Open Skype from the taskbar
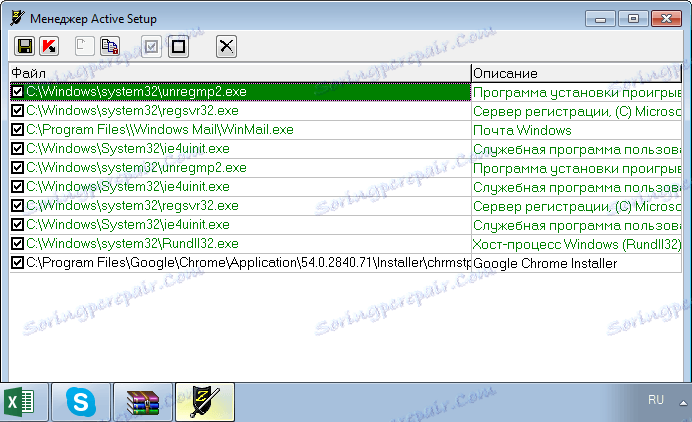 [81, 402]
